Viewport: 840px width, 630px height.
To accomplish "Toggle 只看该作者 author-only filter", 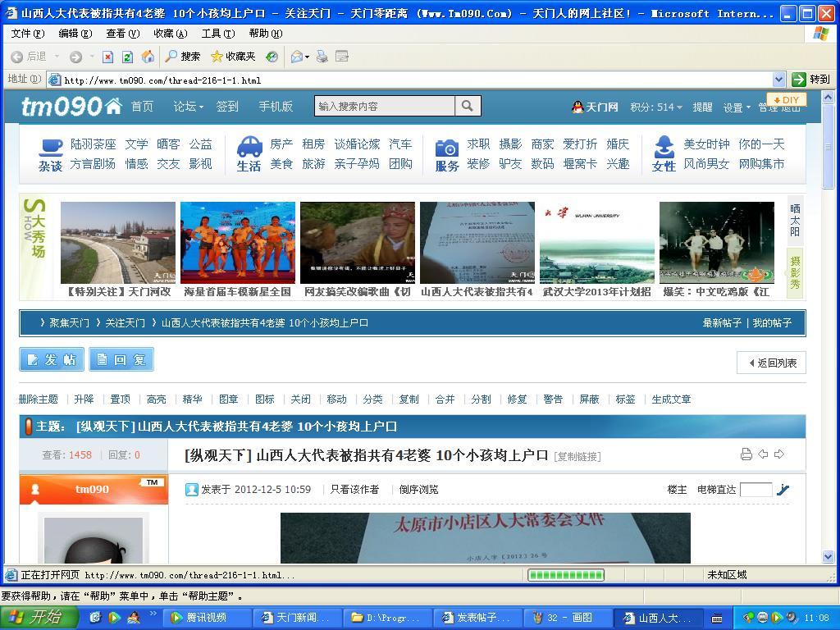I will click(x=354, y=490).
